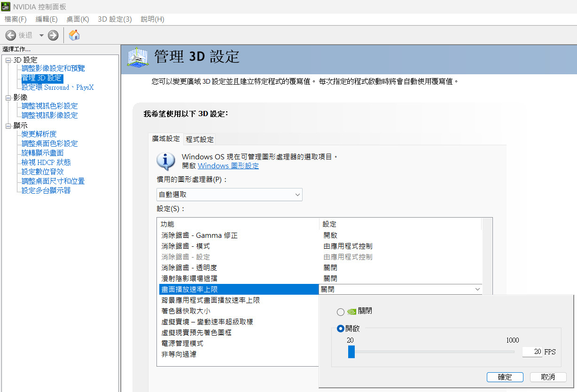Select 設定數位音效 in the tree

[x=42, y=172]
